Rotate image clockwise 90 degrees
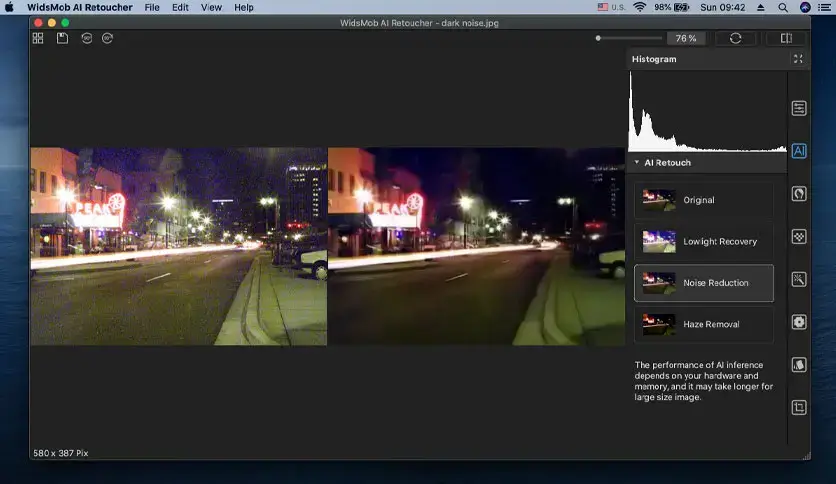836x484 pixels. coord(107,38)
